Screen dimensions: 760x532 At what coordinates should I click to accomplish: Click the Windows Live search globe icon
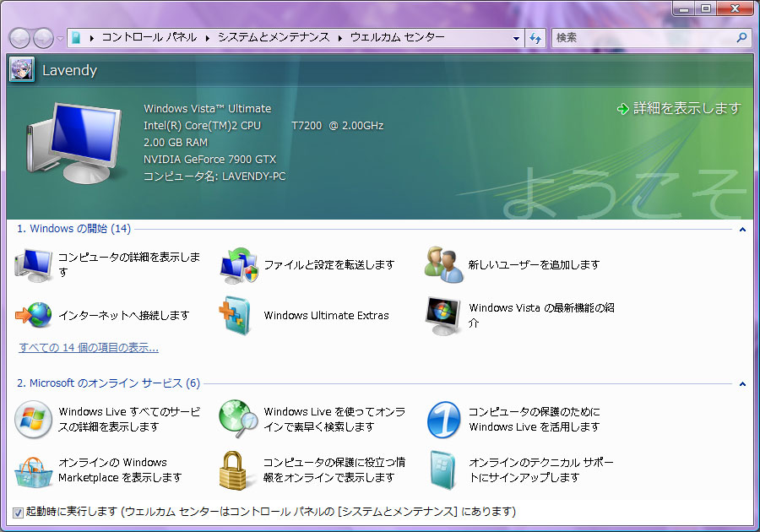pos(238,419)
